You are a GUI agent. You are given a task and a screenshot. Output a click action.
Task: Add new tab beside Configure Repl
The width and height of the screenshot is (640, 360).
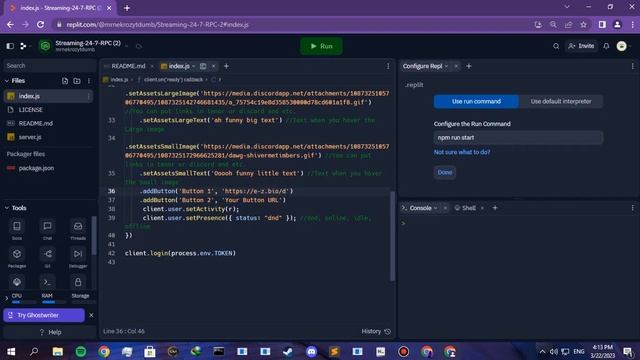coord(469,66)
